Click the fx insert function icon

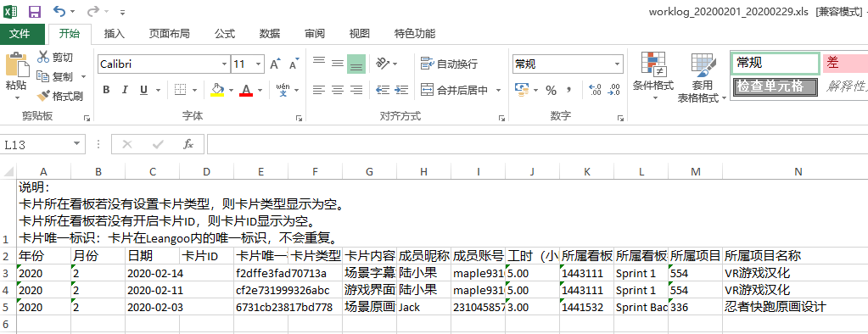point(188,144)
